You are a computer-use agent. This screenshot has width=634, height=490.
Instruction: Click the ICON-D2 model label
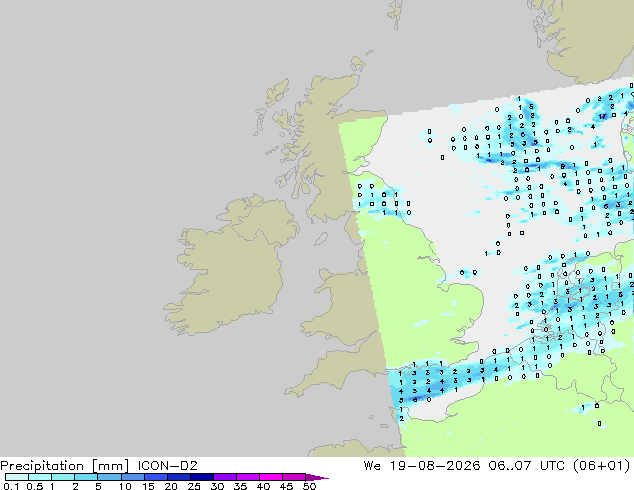pos(167,466)
